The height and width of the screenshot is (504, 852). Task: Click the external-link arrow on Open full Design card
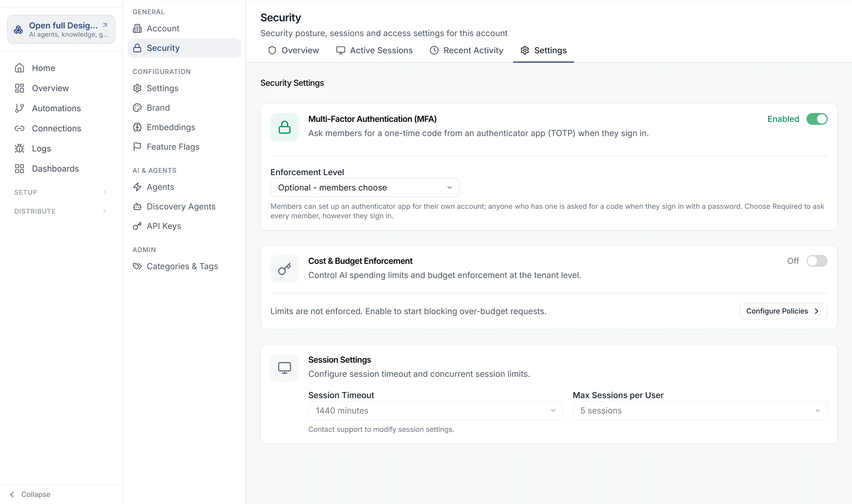pos(105,25)
